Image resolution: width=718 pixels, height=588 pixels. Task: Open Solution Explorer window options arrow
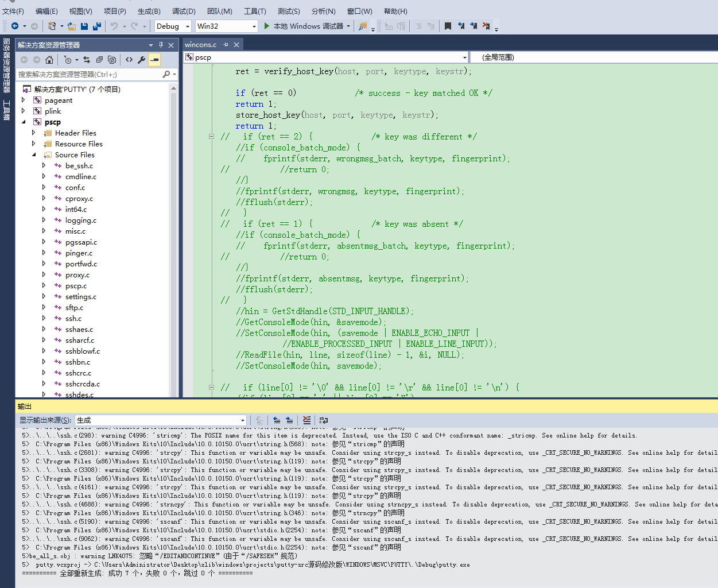tap(151, 45)
